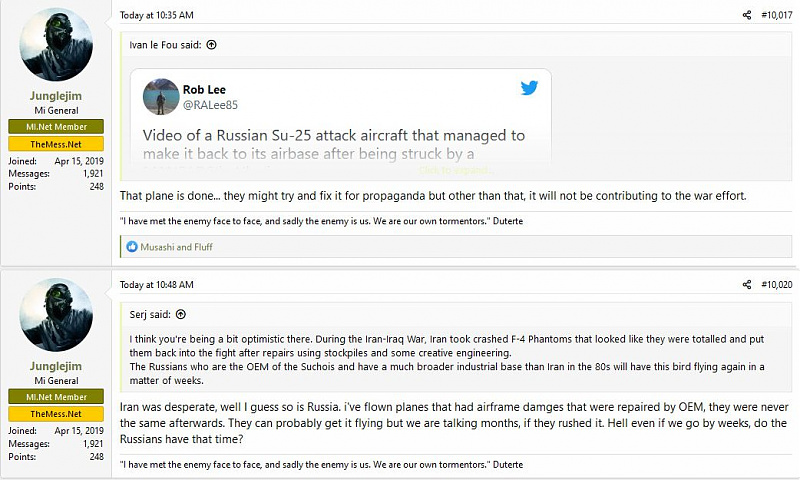Jump to Ivan le Fou's quoted post arrow
Viewport: 800px width, 480px height.
[x=211, y=45]
